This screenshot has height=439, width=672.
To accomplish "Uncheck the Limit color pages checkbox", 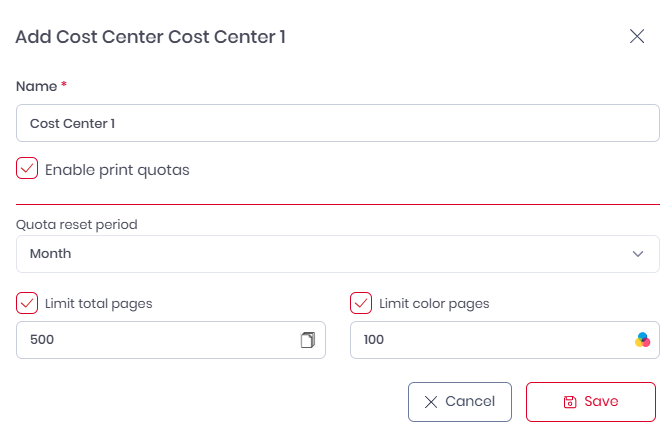I will coord(361,303).
